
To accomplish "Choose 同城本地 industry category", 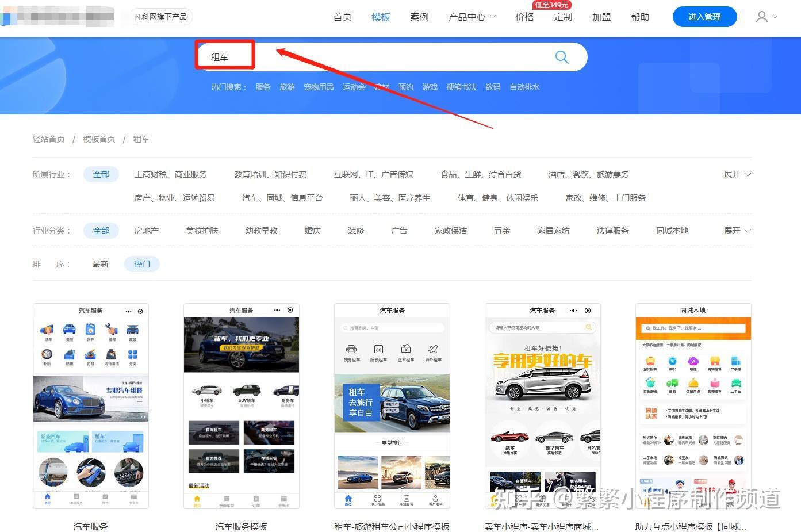I will tap(672, 231).
